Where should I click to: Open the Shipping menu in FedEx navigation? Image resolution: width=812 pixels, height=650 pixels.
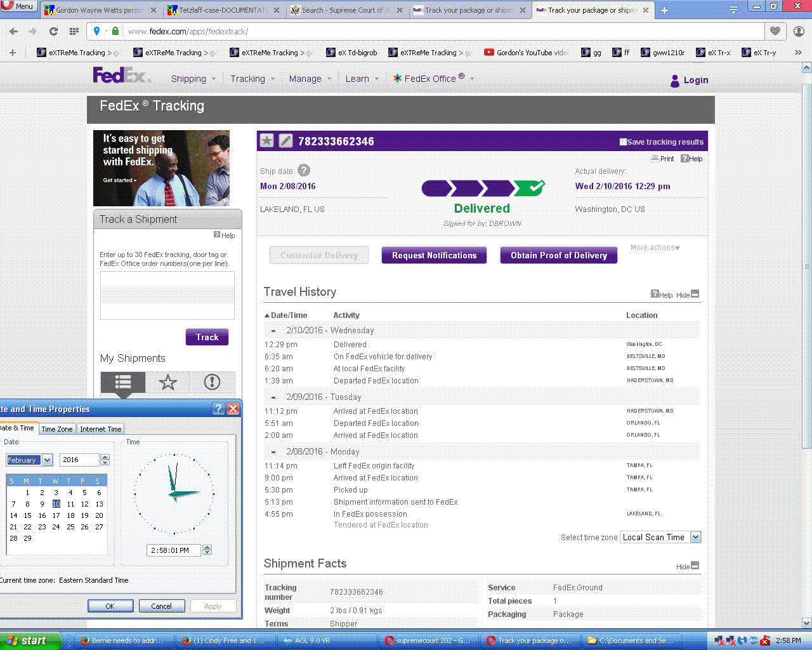188,79
